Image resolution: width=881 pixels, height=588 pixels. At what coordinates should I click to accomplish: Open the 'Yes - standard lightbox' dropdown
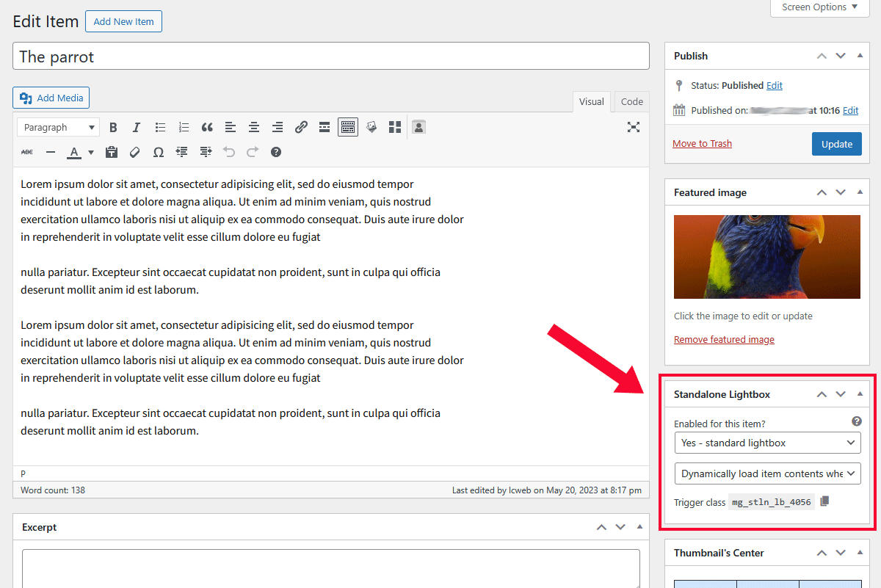(x=767, y=443)
